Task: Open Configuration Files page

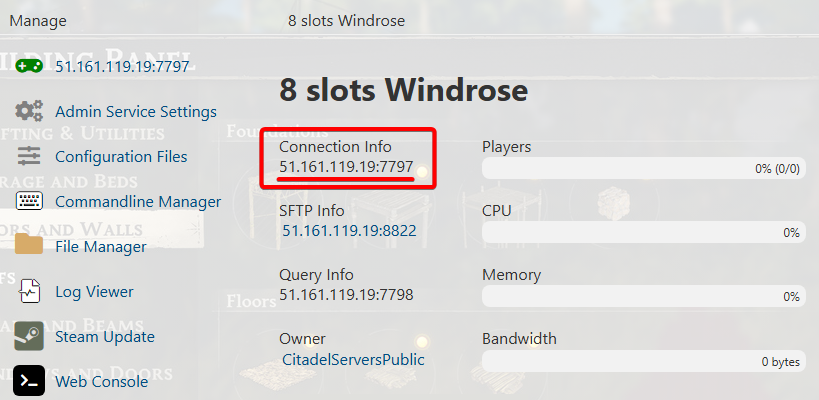Action: click(x=121, y=157)
